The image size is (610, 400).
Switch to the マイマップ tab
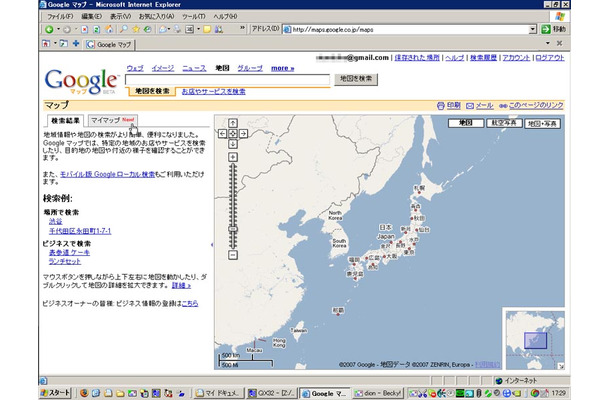pyautogui.click(x=105, y=120)
